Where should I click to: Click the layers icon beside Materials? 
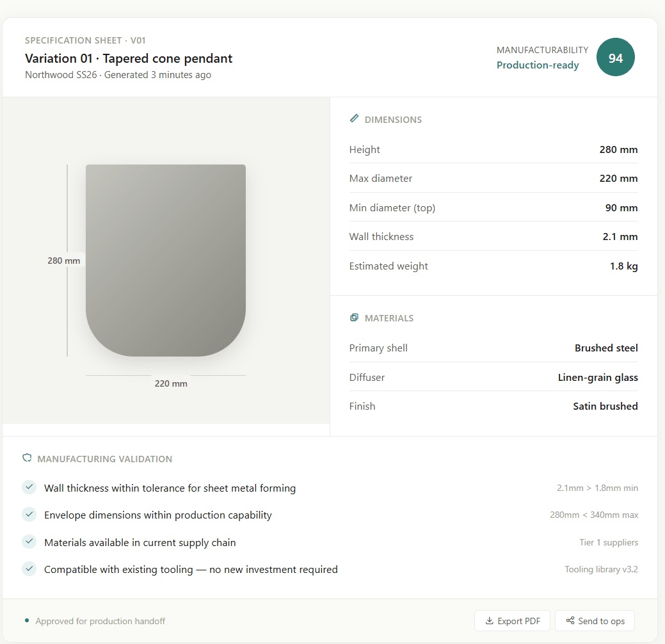[354, 318]
